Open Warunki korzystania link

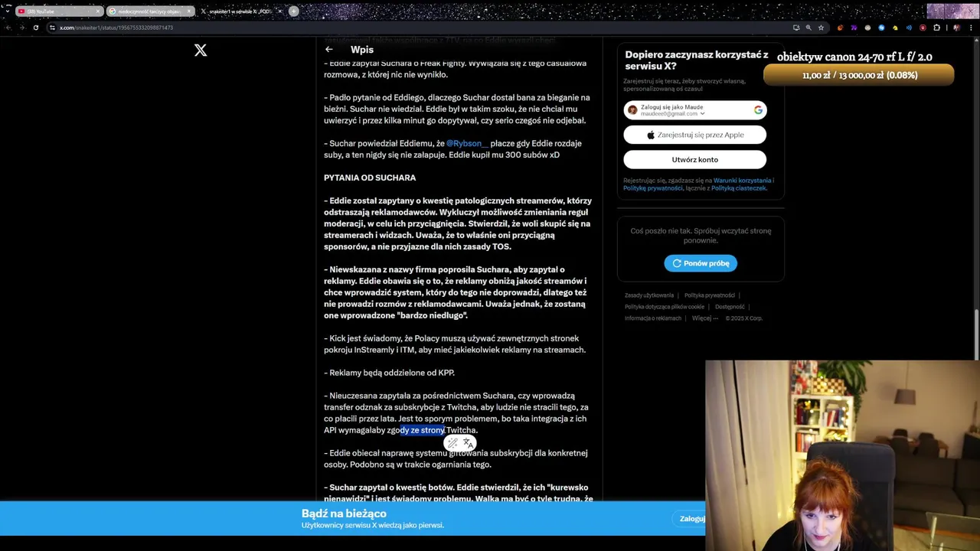(742, 181)
